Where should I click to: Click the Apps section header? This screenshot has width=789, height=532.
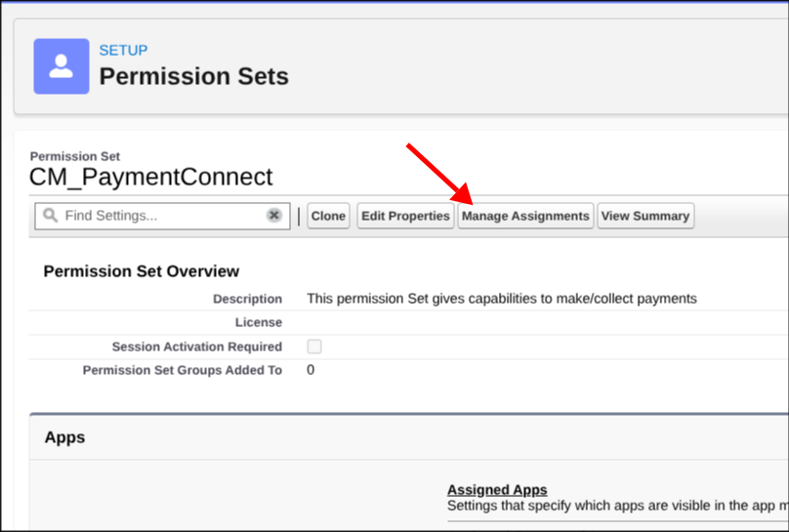point(64,437)
